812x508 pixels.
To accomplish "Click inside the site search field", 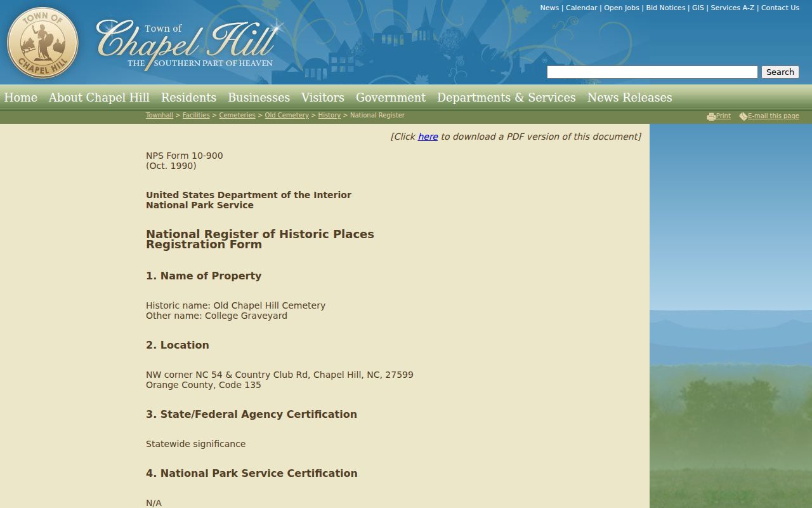I will coord(652,72).
